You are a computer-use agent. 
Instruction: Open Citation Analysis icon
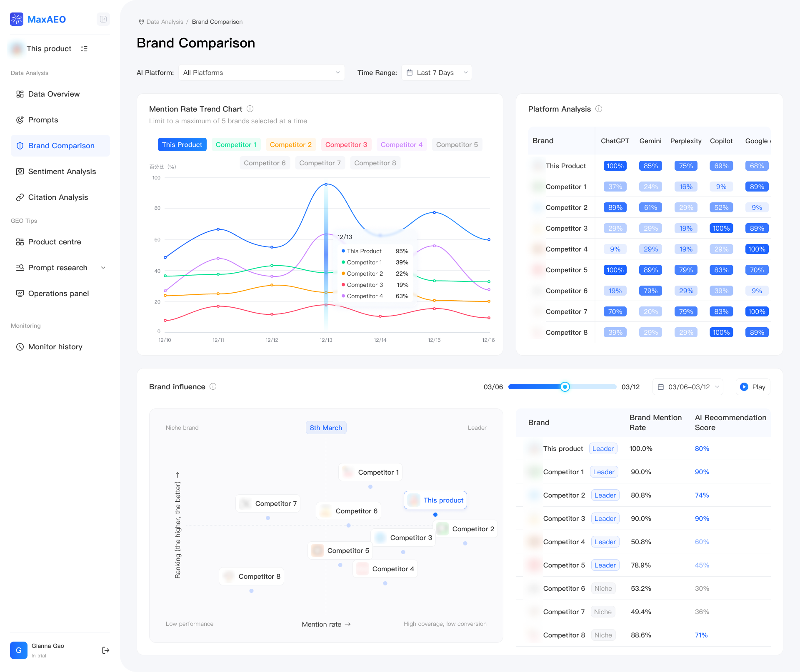[x=20, y=197]
